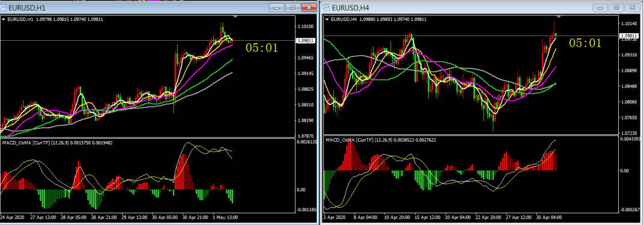The image size is (644, 225).
Task: Open the arrow menu beside EURUSD,H4 OHLC label
Action: 327,19
